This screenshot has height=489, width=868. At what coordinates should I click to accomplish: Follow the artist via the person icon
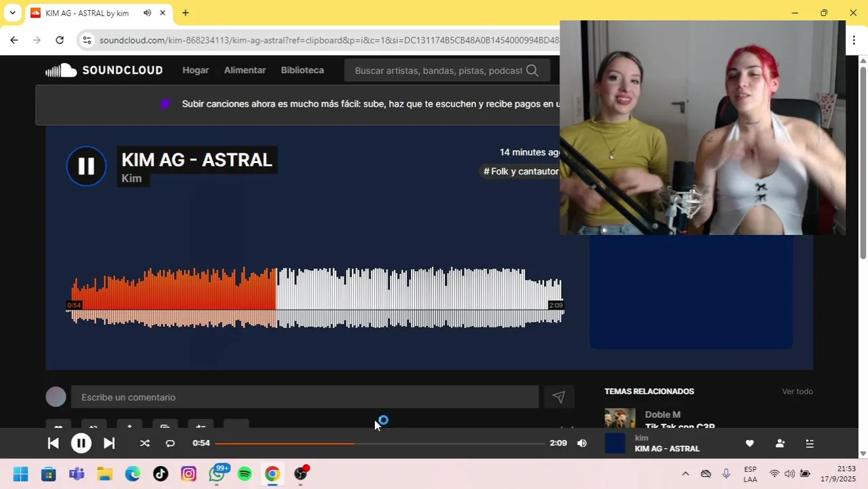coord(780,443)
